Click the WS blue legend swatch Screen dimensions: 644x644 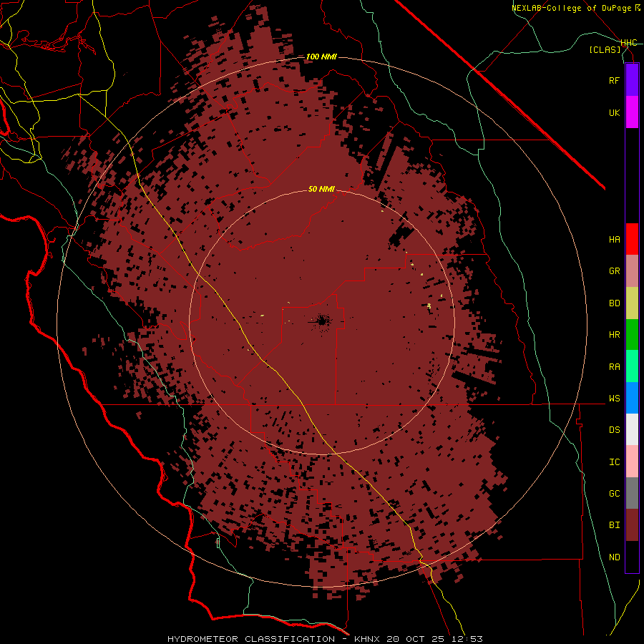pyautogui.click(x=632, y=398)
